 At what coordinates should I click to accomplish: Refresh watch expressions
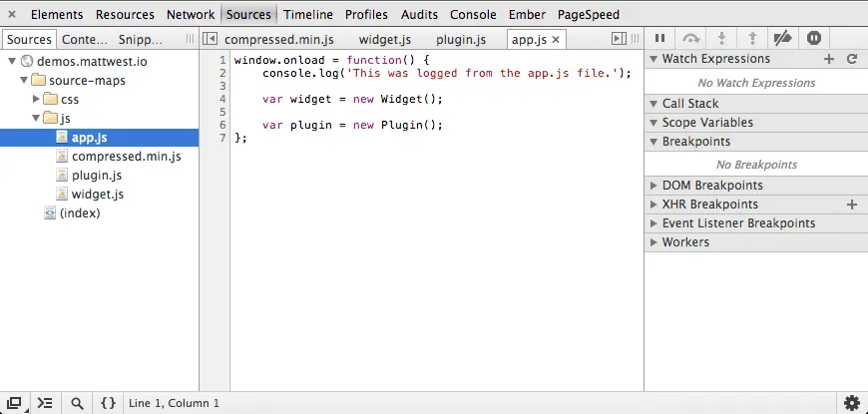point(852,59)
